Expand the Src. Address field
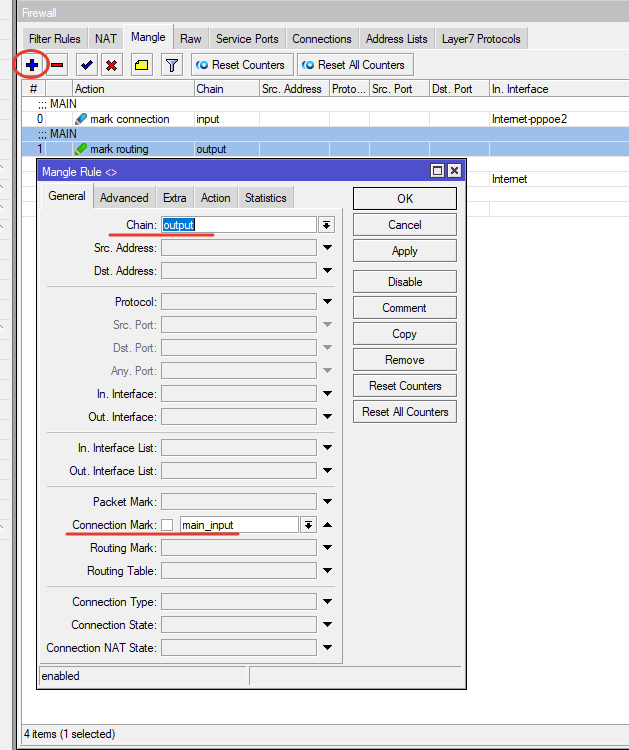The image size is (629, 750). 326,248
